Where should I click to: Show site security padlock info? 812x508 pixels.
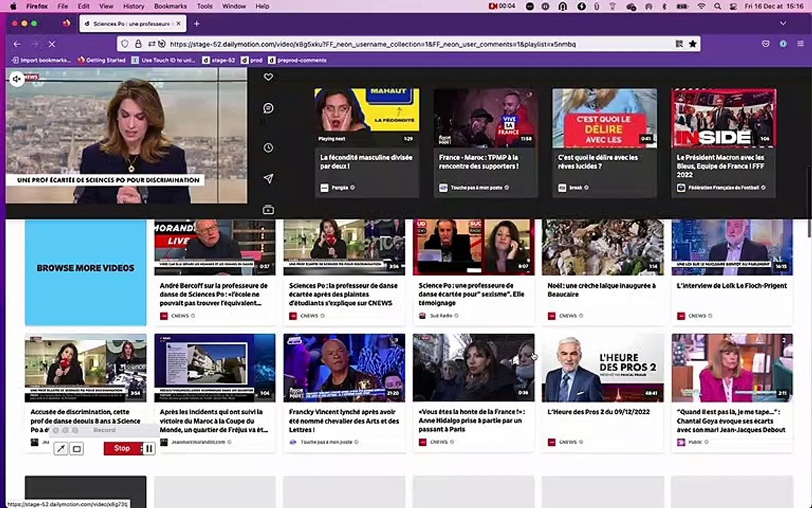(x=138, y=44)
